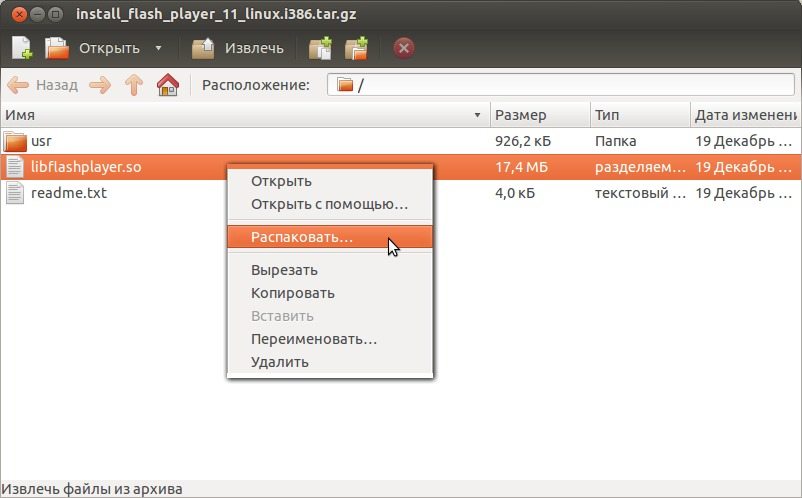The width and height of the screenshot is (802, 498).
Task: Click the open archive folder icon
Action: (x=56, y=48)
